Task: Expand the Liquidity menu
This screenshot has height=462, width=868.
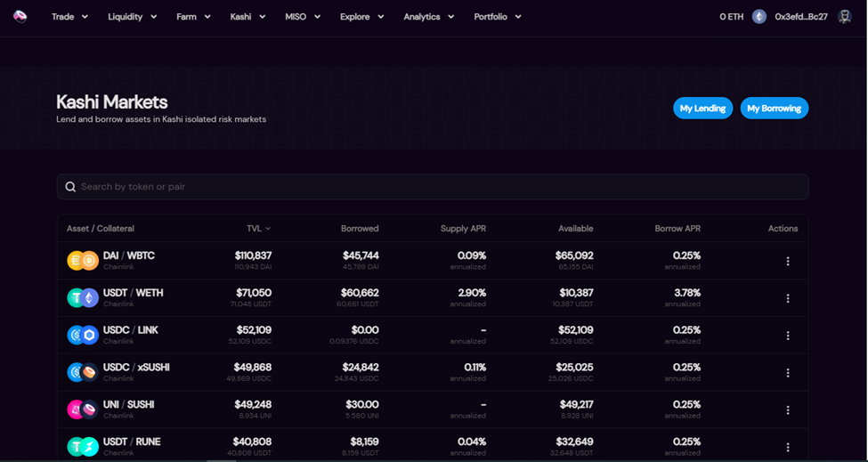Action: [133, 17]
